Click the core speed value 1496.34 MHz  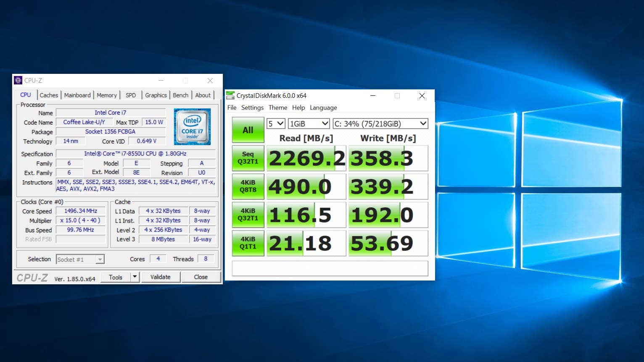(81, 211)
